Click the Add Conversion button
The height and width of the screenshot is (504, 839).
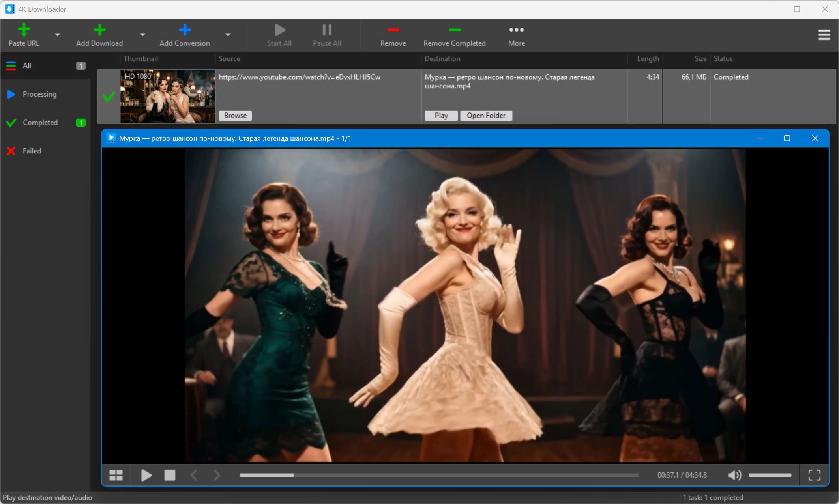pyautogui.click(x=185, y=35)
